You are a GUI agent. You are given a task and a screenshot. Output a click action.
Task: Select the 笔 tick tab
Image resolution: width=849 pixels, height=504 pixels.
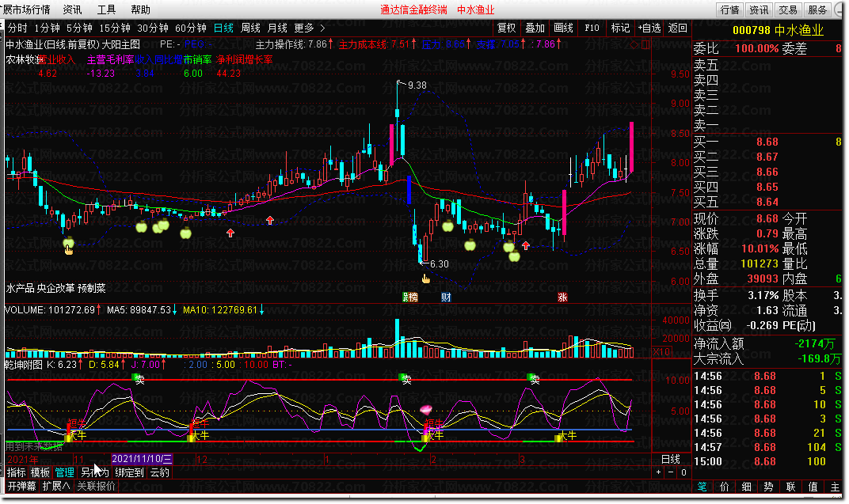tap(702, 486)
